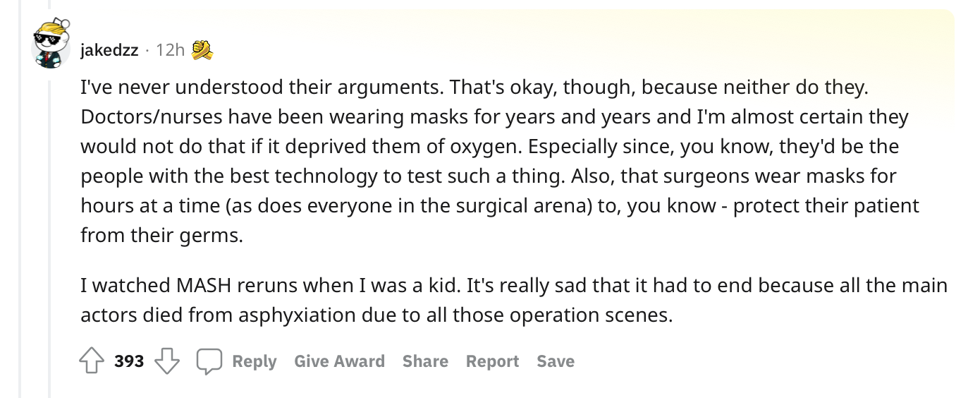
Task: Click the speech bubble reply icon
Action: 209,362
